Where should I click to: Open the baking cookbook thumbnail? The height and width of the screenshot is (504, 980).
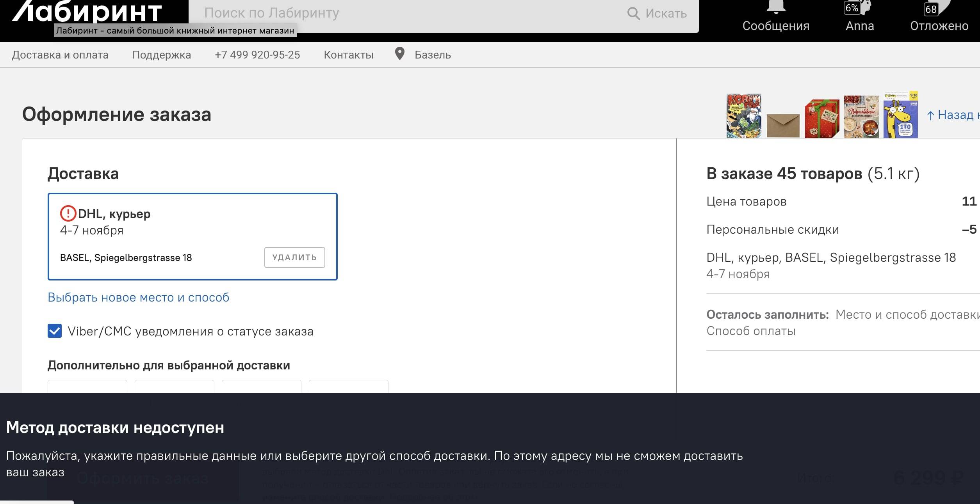pyautogui.click(x=861, y=117)
